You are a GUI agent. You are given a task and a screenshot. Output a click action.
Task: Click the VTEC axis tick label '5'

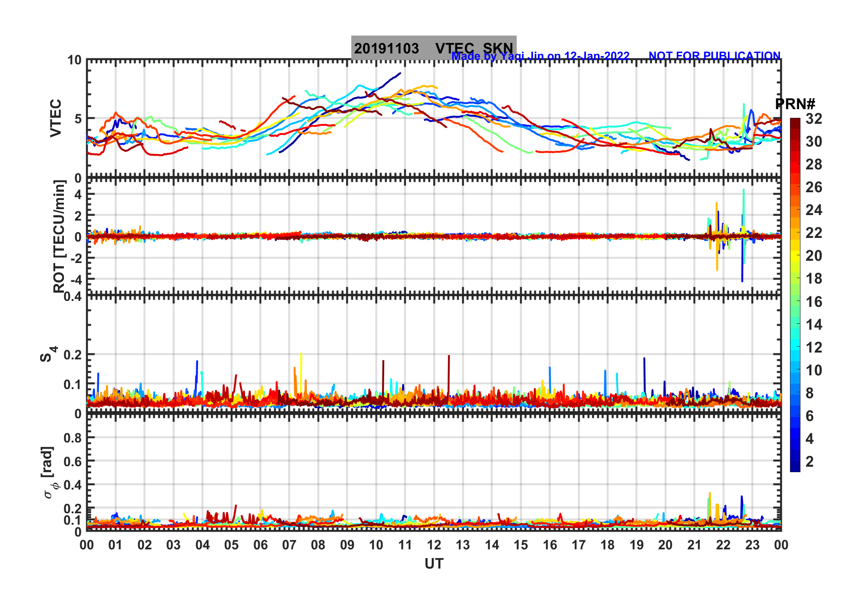tap(78, 119)
